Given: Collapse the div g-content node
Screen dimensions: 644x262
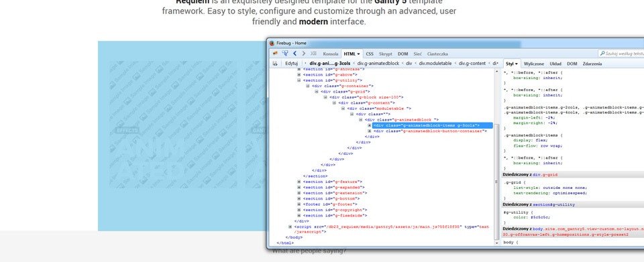Looking at the screenshot, I should pyautogui.click(x=334, y=103).
